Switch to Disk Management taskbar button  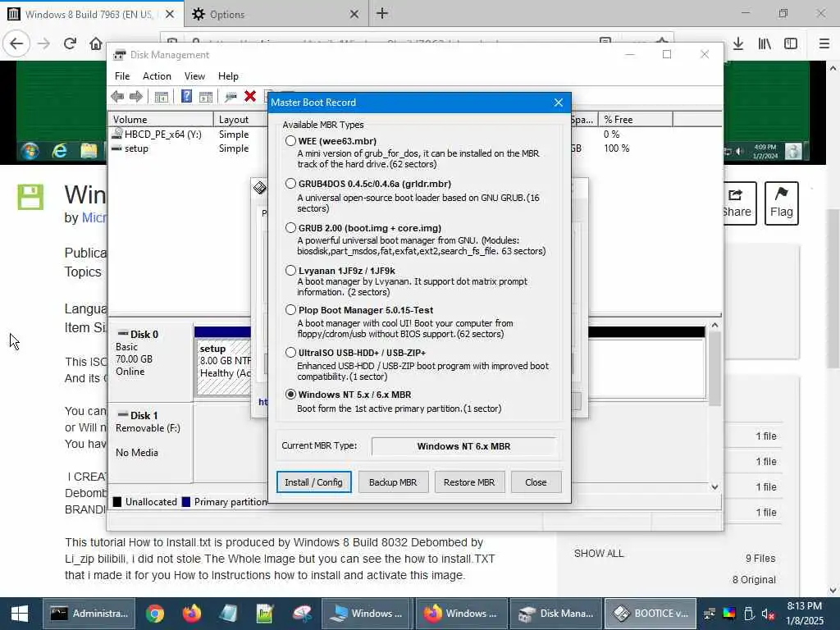pos(557,614)
